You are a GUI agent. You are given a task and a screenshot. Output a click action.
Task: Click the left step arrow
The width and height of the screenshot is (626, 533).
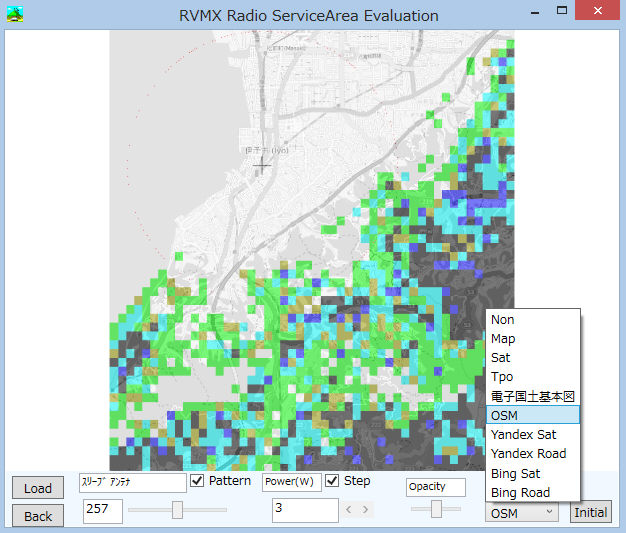coord(349,510)
